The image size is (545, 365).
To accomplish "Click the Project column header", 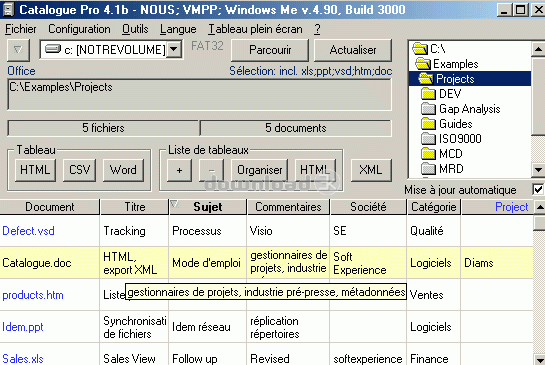I will pyautogui.click(x=497, y=207).
